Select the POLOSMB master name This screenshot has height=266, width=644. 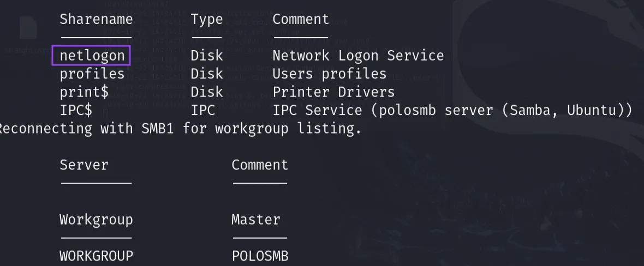click(260, 256)
